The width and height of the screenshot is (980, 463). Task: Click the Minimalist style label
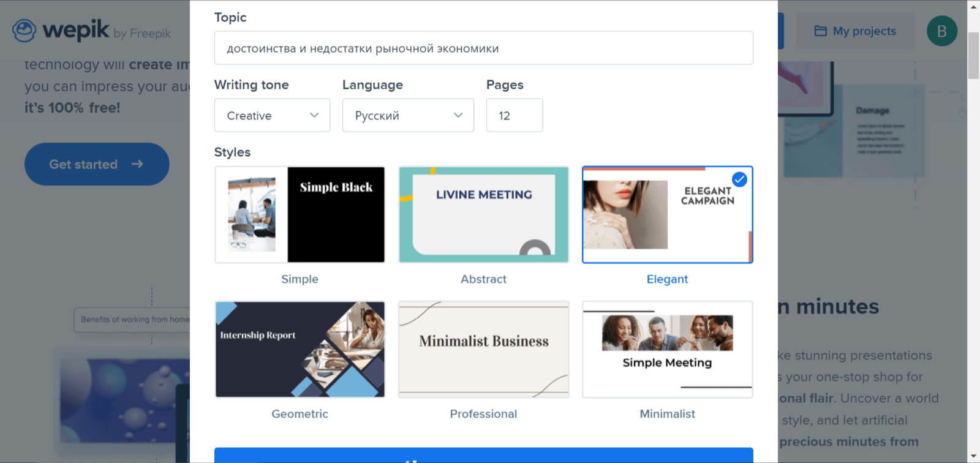point(667,414)
